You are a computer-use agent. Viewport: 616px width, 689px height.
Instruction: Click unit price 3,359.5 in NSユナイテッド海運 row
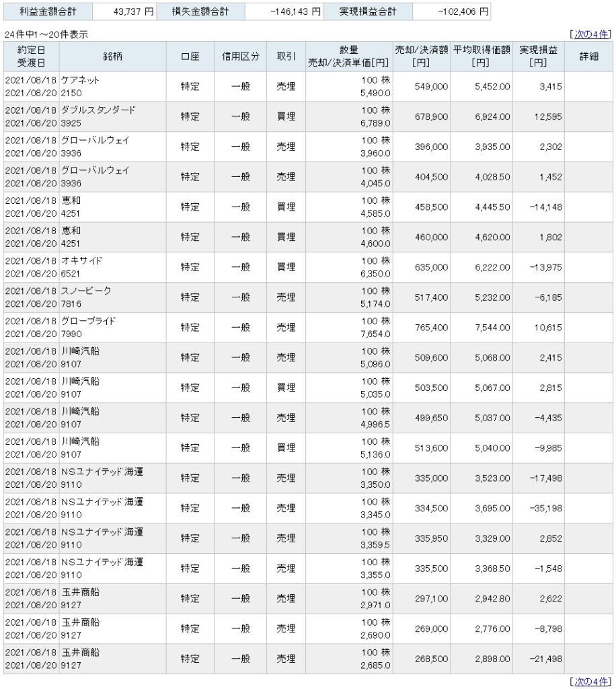[375, 545]
